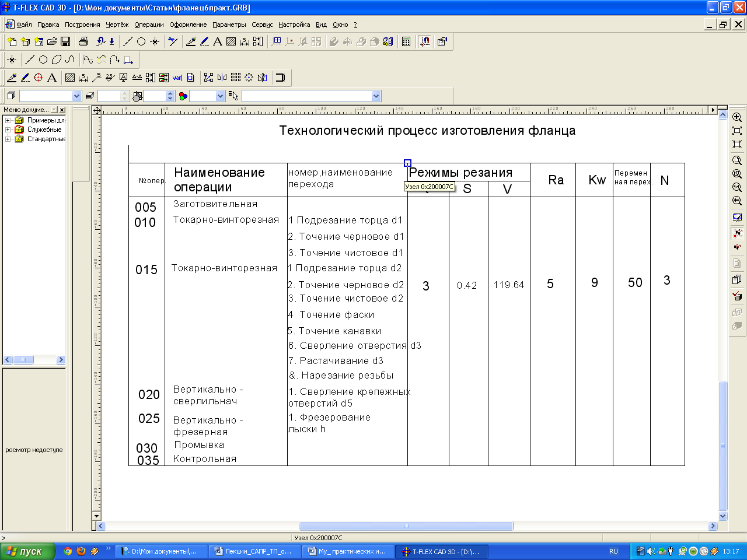Select the symmetry mirror copy tool
The image size is (747, 560).
coord(222,78)
